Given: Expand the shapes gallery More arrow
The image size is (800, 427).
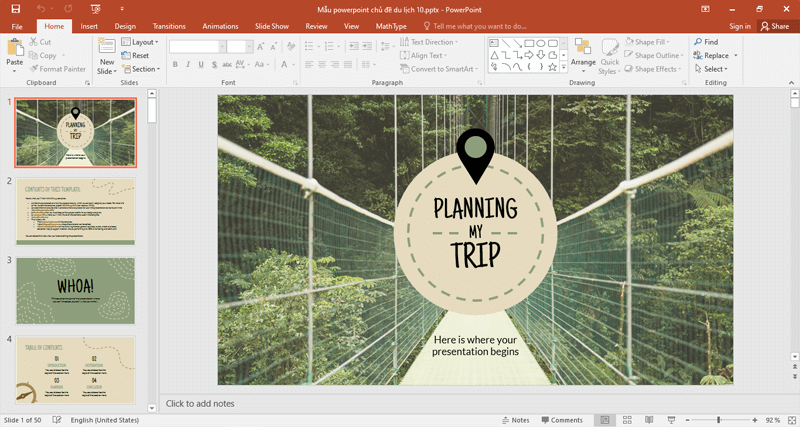Looking at the screenshot, I should (x=564, y=67).
